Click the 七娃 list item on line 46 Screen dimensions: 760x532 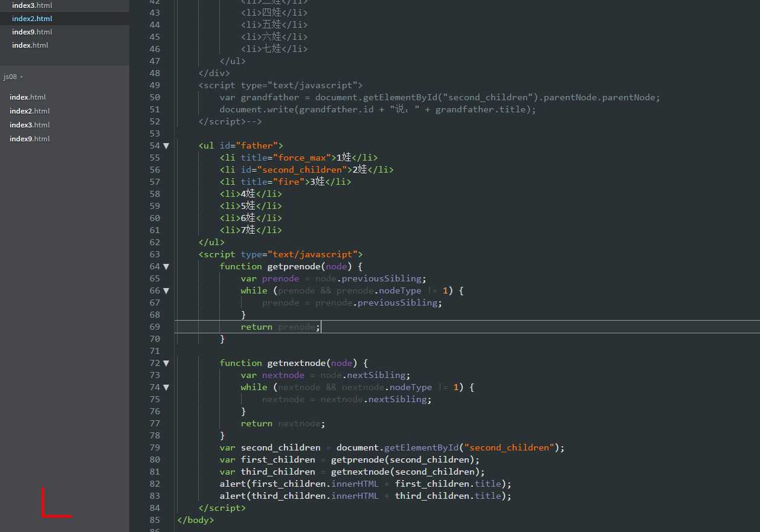tap(274, 49)
